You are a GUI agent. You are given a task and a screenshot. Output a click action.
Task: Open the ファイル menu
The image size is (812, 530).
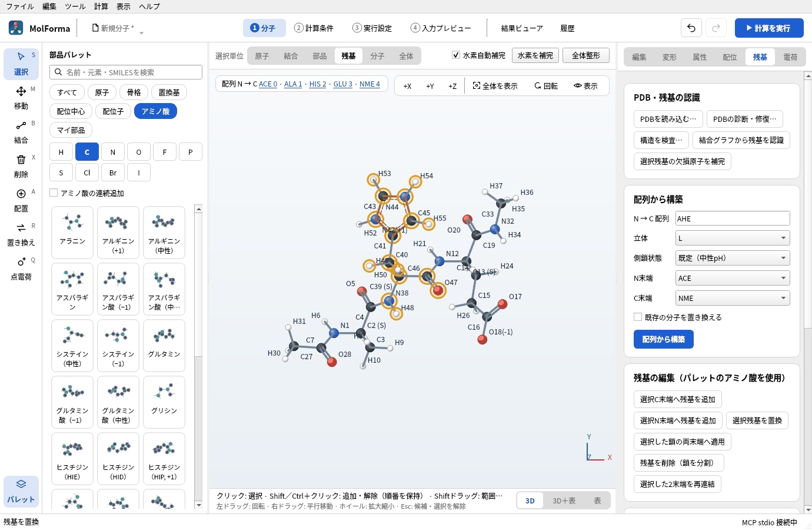[x=20, y=6]
